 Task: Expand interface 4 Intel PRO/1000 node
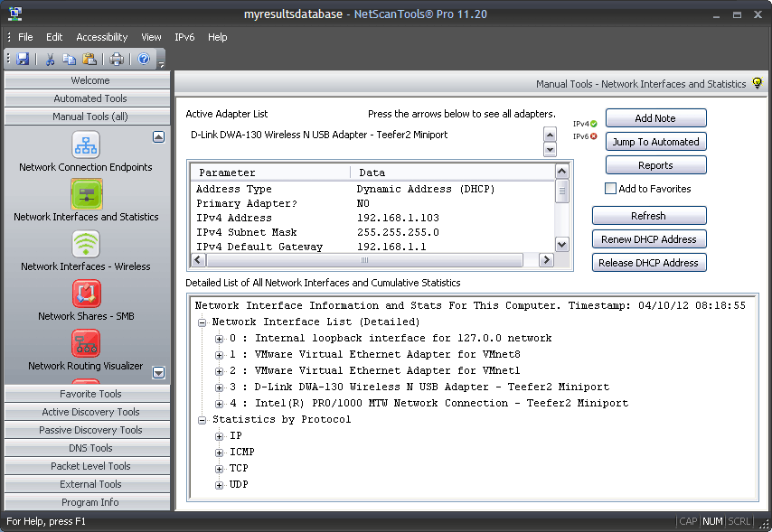[x=219, y=404]
